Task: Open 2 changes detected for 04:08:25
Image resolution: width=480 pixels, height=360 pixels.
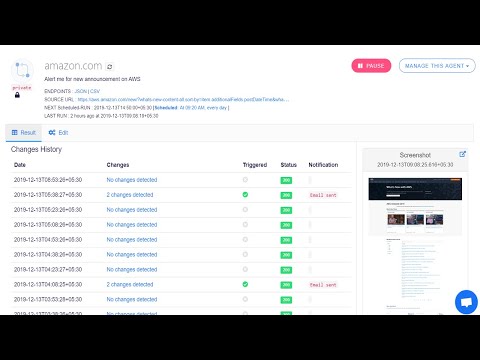Action: coord(130,284)
